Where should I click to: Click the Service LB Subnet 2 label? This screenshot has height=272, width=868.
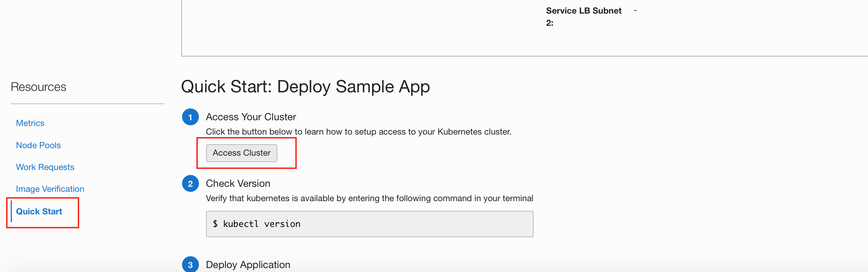pyautogui.click(x=583, y=16)
